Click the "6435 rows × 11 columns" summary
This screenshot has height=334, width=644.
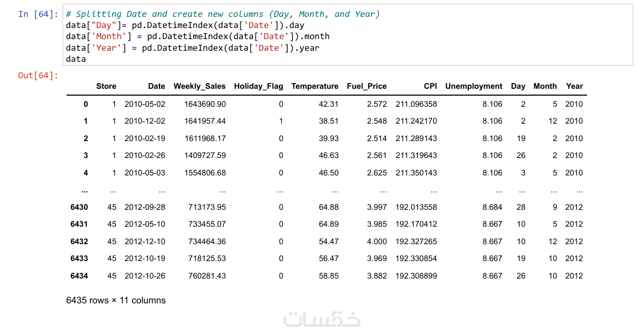coord(116,301)
